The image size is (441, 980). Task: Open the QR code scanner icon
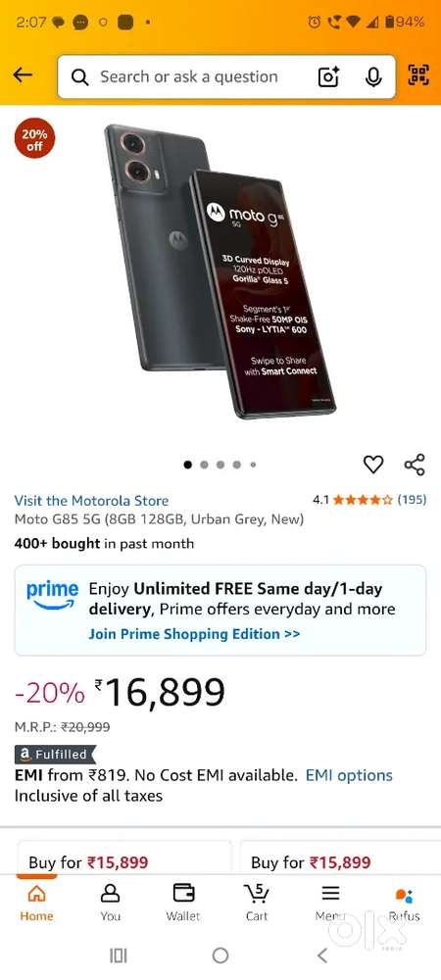[418, 75]
